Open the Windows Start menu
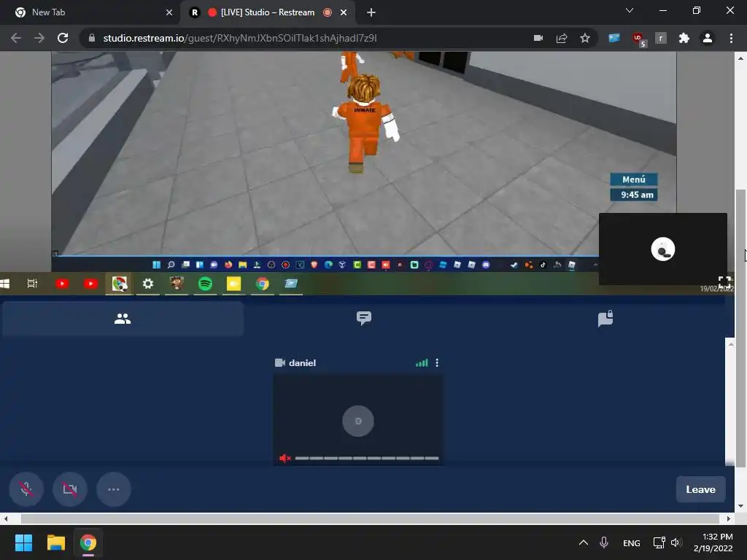 [x=23, y=542]
